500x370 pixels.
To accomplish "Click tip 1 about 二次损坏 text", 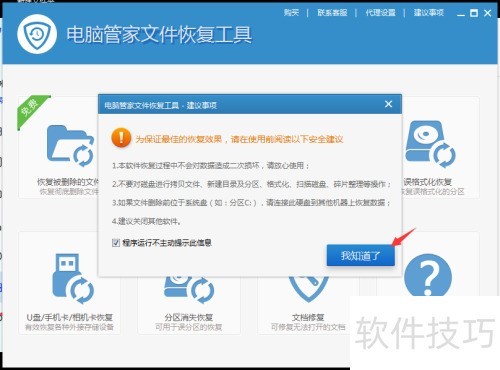I will point(211,165).
